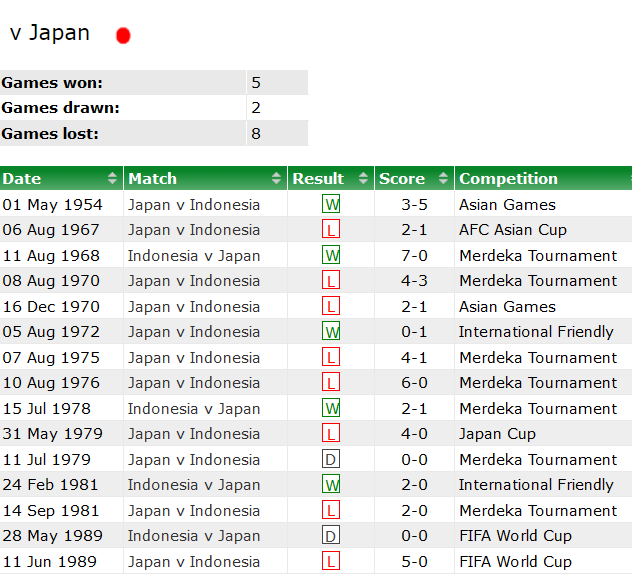Click the Japan Cup competition entry
Image resolution: width=632 pixels, height=575 pixels.
pos(497,434)
